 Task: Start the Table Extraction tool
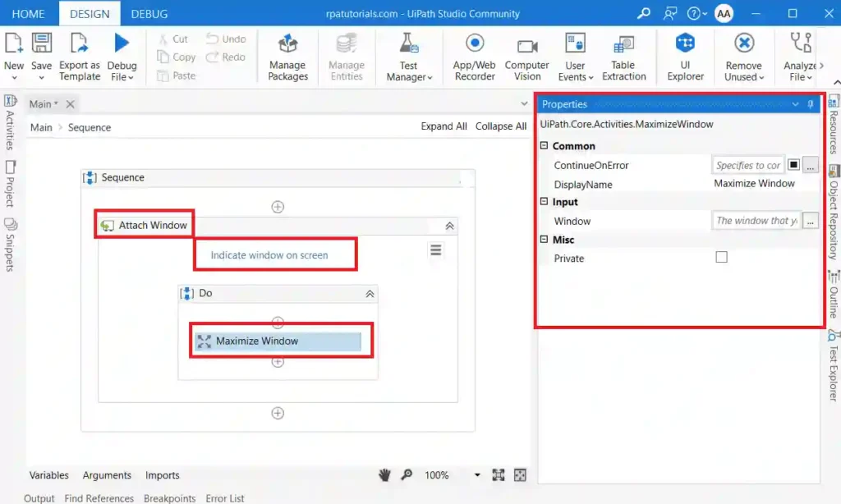623,57
